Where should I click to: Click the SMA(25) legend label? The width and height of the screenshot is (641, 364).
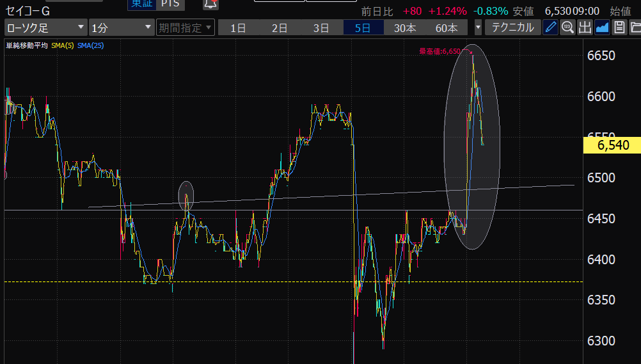pos(91,45)
